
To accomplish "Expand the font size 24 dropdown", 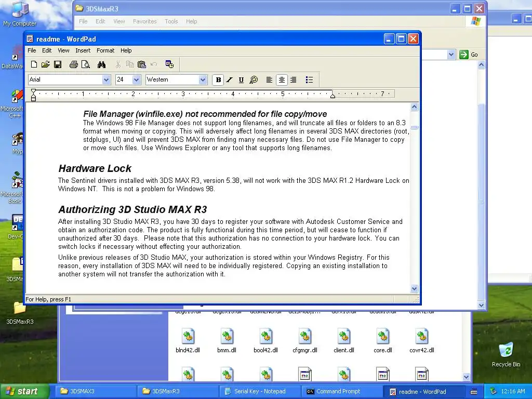I will tap(137, 79).
